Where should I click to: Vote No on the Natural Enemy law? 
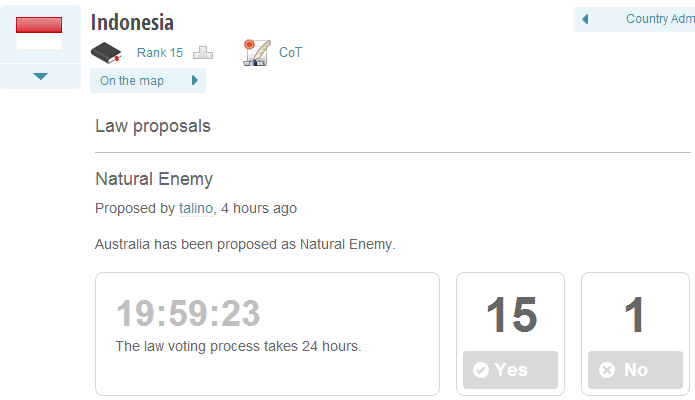(635, 370)
